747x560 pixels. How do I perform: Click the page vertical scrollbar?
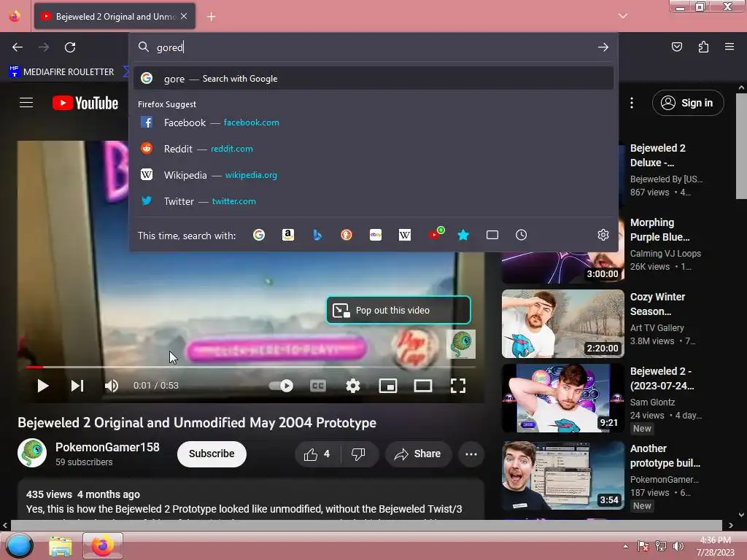point(741,146)
